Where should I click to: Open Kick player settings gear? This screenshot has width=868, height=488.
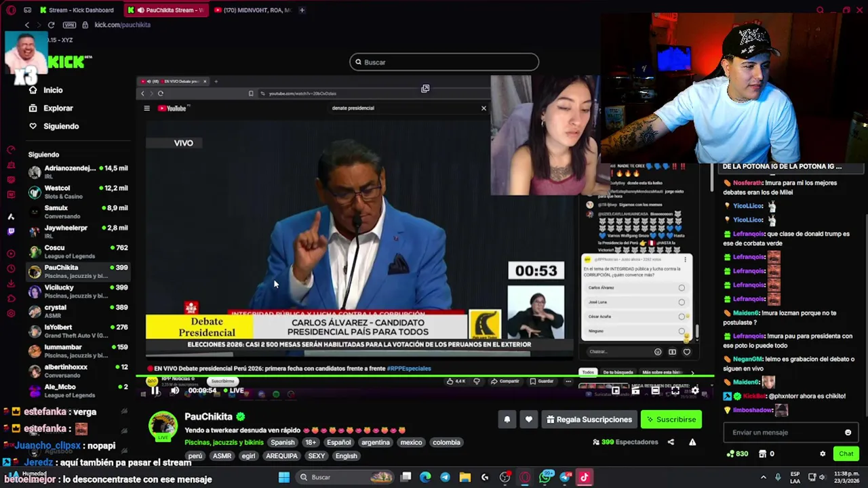click(695, 390)
